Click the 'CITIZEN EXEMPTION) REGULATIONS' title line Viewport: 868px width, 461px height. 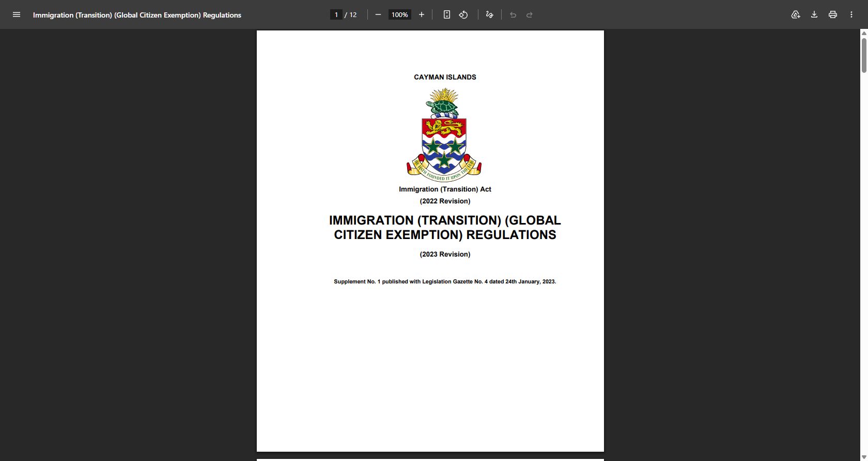[445, 235]
